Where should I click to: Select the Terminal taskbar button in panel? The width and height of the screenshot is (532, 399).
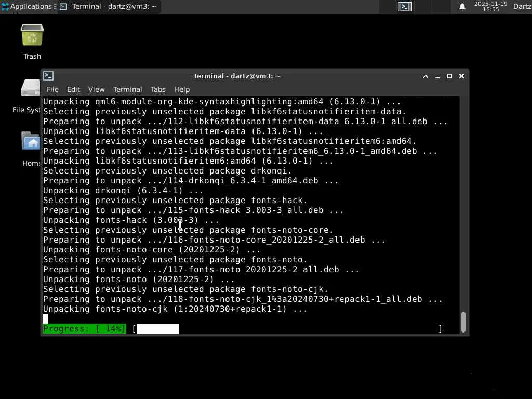coord(109,6)
